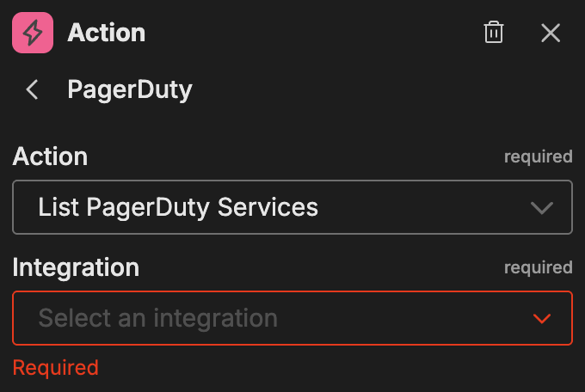This screenshot has width=585, height=392.
Task: Return to the previous screen from PagerDuty
Action: (33, 89)
